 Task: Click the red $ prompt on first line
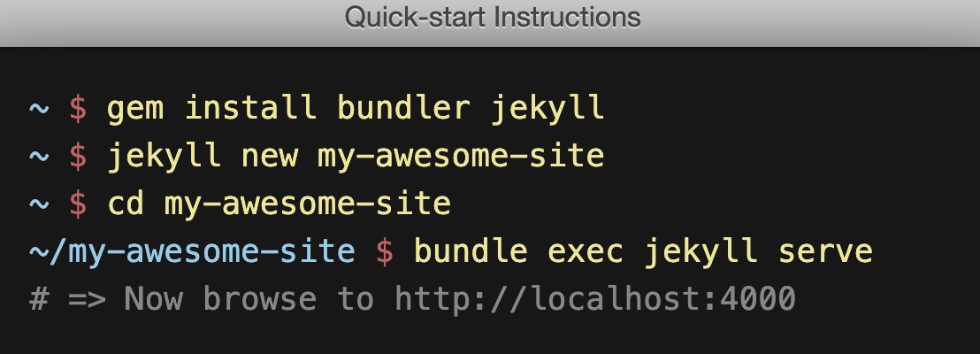click(x=79, y=109)
